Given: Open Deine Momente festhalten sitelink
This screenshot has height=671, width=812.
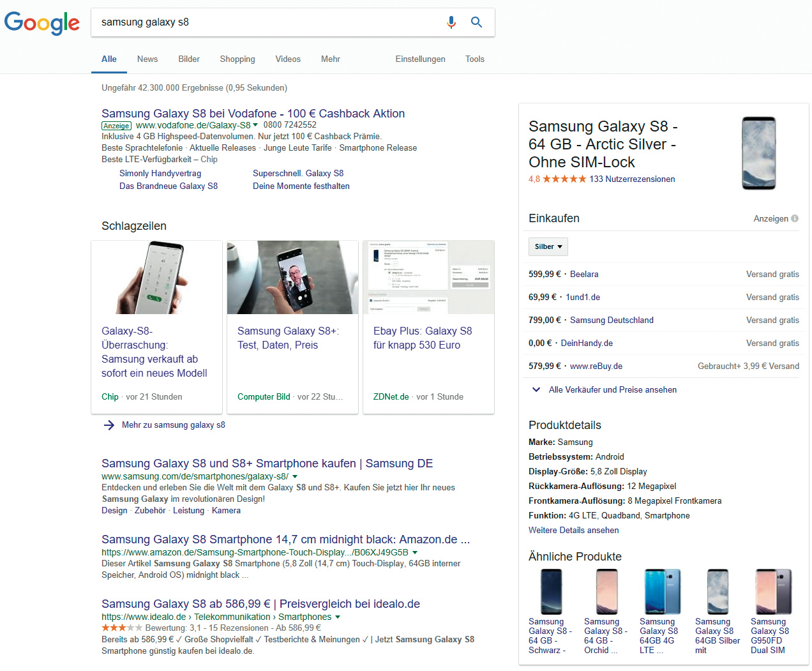Looking at the screenshot, I should tap(301, 186).
